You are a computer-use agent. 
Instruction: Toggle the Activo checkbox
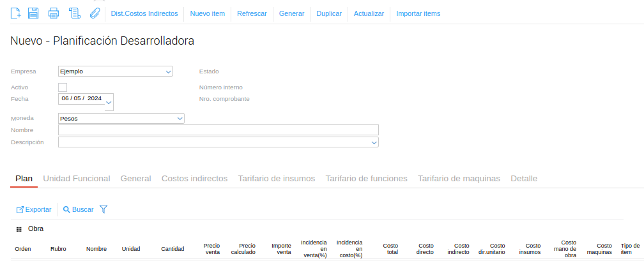(63, 87)
